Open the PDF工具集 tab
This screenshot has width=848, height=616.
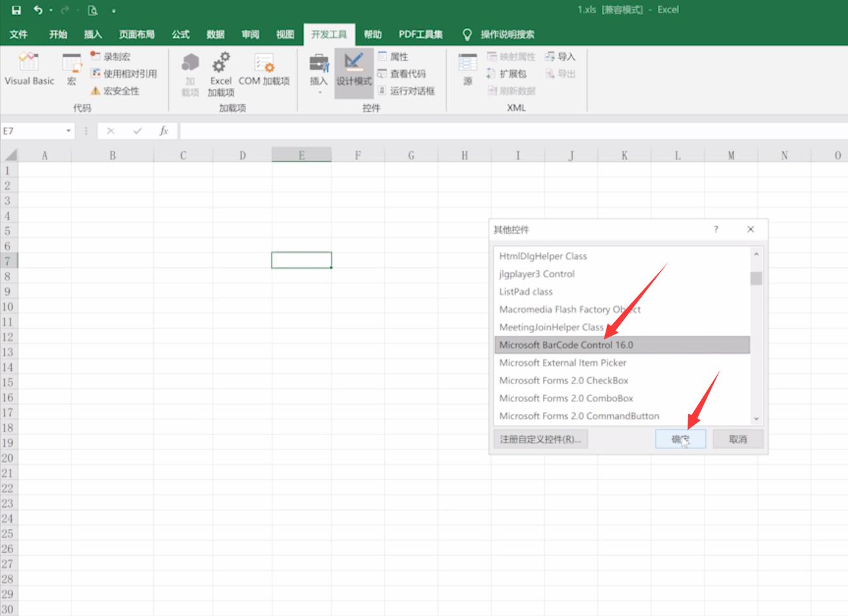point(421,34)
